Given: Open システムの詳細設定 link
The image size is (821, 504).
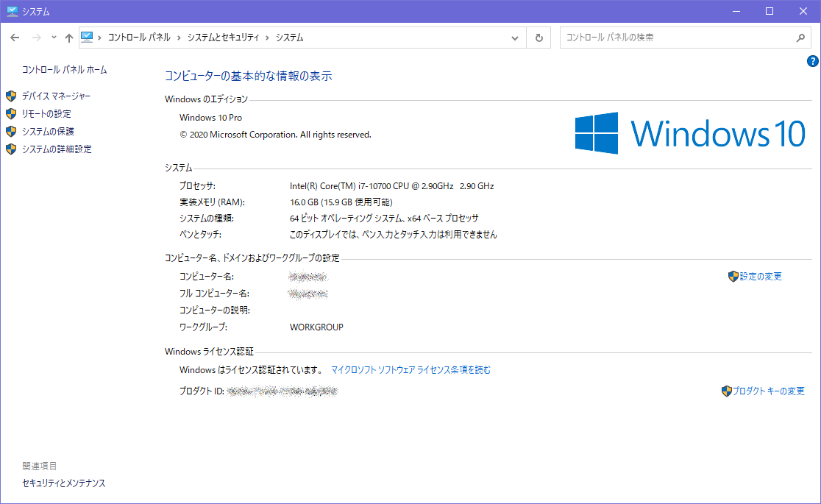Looking at the screenshot, I should click(57, 149).
